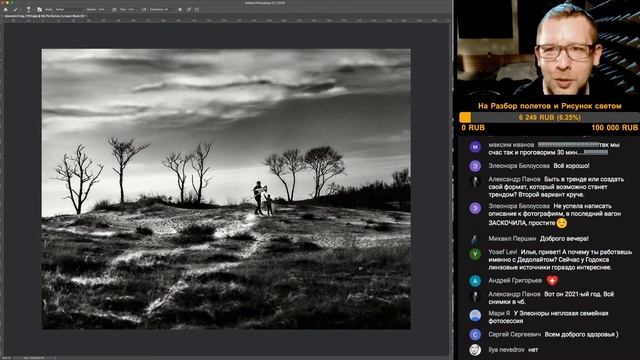The width and height of the screenshot is (640, 360).
Task: Click the username 'Мари Я'
Action: 499,313
